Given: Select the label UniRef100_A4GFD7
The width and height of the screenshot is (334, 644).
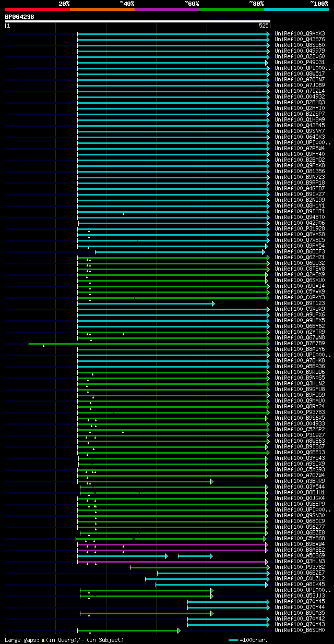Looking at the screenshot, I should click(x=300, y=189).
